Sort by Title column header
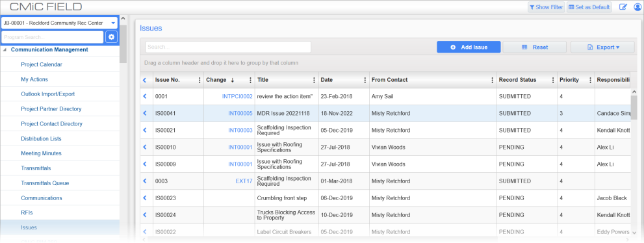Viewport: 644px width, 243px height. click(x=263, y=80)
